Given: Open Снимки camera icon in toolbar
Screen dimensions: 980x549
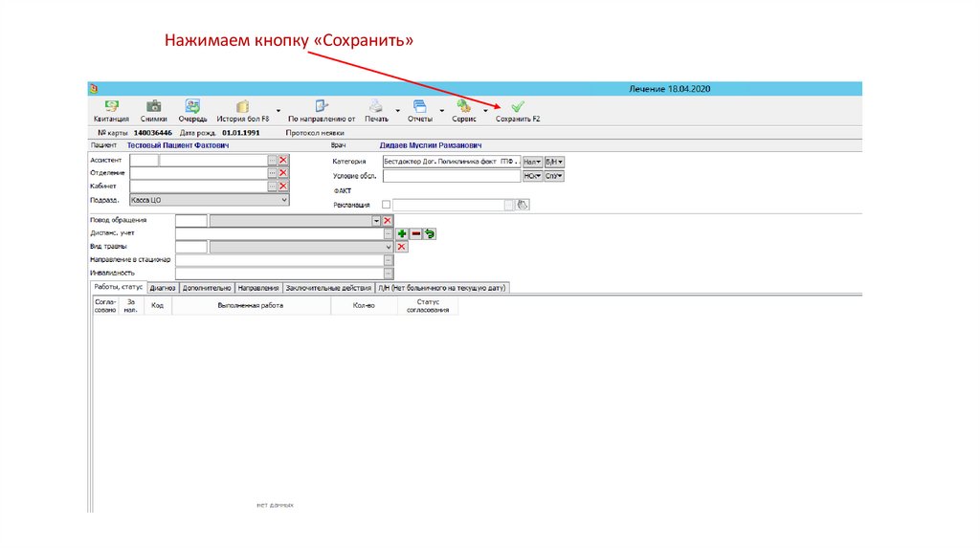Looking at the screenshot, I should pos(154,106).
